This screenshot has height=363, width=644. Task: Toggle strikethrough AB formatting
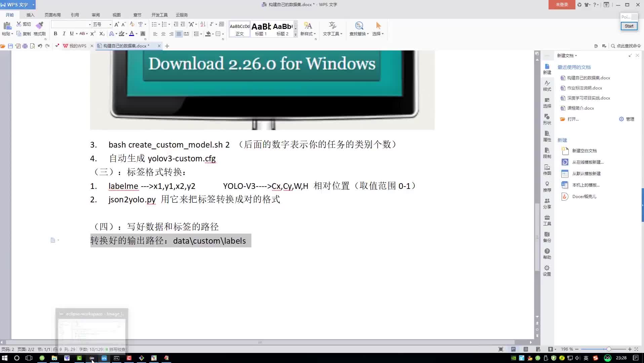82,34
